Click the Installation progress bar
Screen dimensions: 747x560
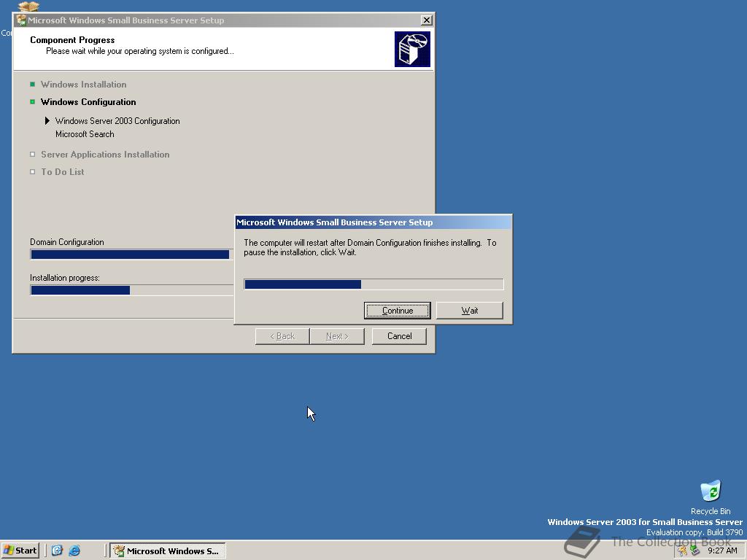132,290
